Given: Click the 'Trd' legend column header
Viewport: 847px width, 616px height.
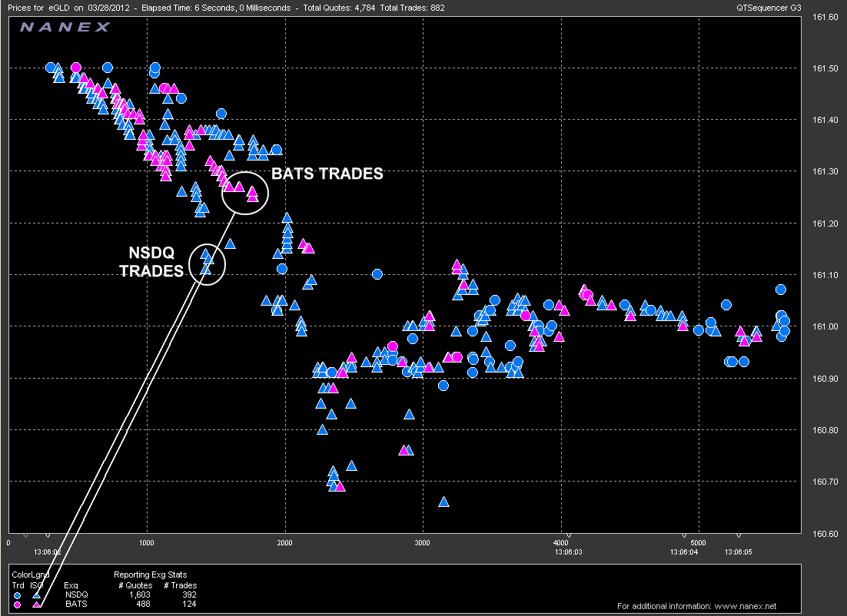Looking at the screenshot, I should point(18,585).
